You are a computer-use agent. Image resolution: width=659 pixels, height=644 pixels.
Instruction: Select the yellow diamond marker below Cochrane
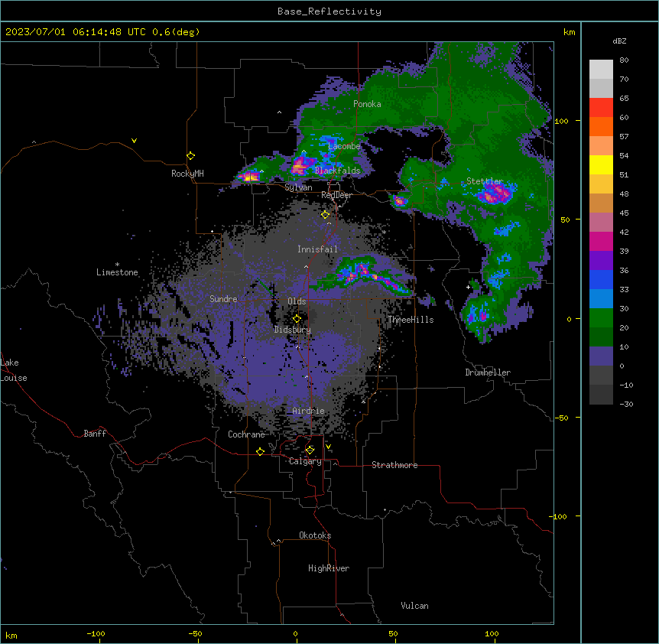click(x=260, y=451)
